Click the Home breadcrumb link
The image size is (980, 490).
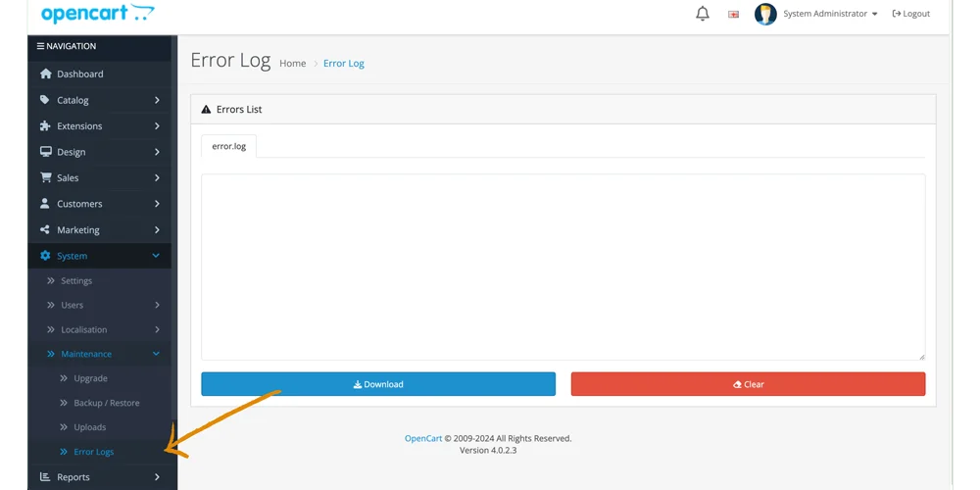292,63
